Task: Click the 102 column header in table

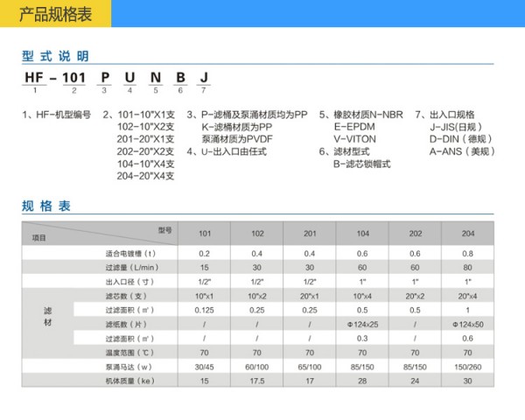Action: click(x=257, y=234)
